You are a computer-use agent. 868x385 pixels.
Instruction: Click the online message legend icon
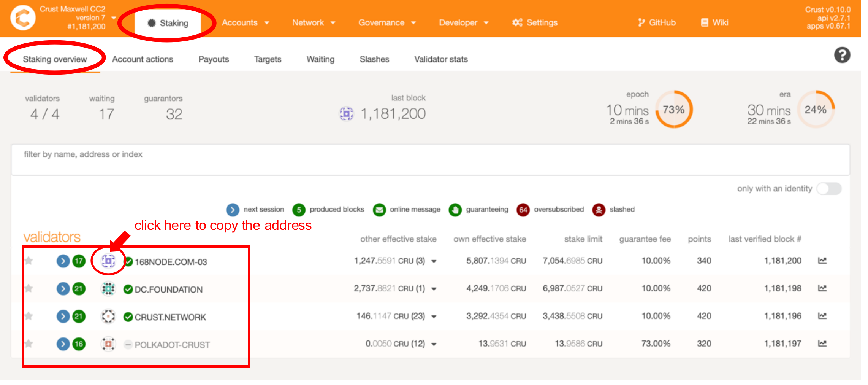coord(379,210)
